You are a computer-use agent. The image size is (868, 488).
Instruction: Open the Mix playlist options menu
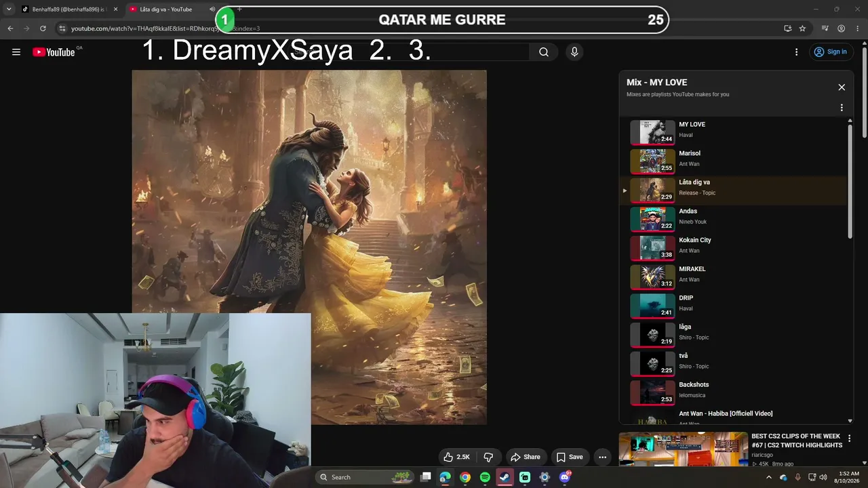(842, 108)
